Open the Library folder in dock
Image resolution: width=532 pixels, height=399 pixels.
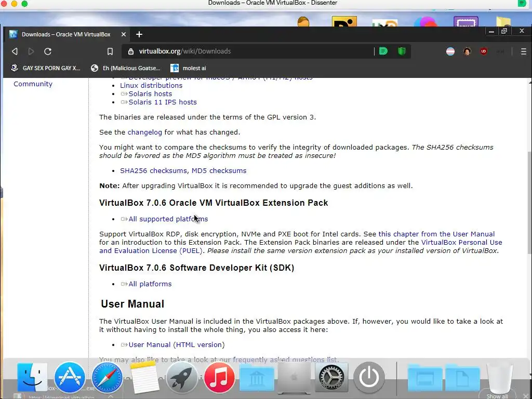(x=257, y=378)
